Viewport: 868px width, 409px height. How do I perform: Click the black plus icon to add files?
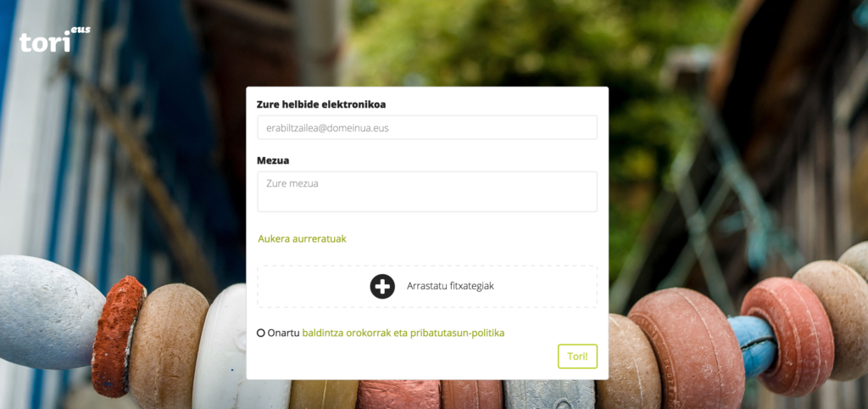tap(382, 287)
